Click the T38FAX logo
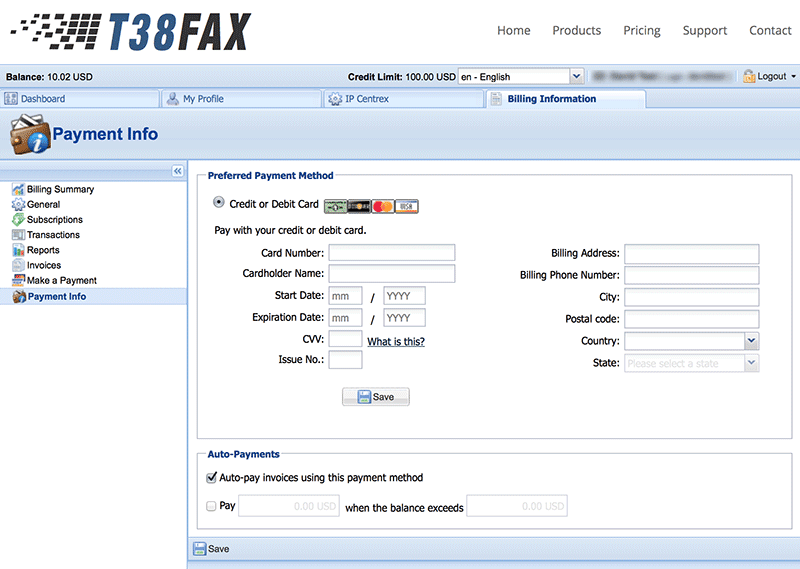Screen dimensions: 800x569 click(x=131, y=31)
